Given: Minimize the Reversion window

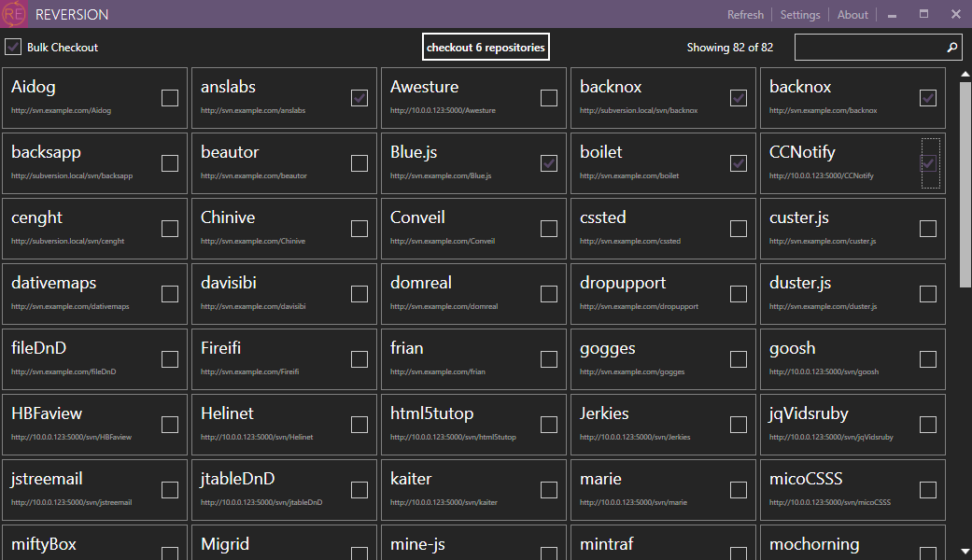Looking at the screenshot, I should point(892,15).
